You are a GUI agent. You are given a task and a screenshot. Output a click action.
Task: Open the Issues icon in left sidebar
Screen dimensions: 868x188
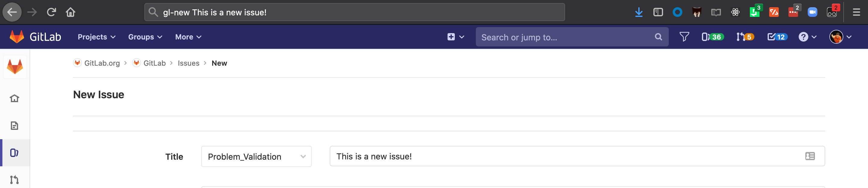[14, 153]
